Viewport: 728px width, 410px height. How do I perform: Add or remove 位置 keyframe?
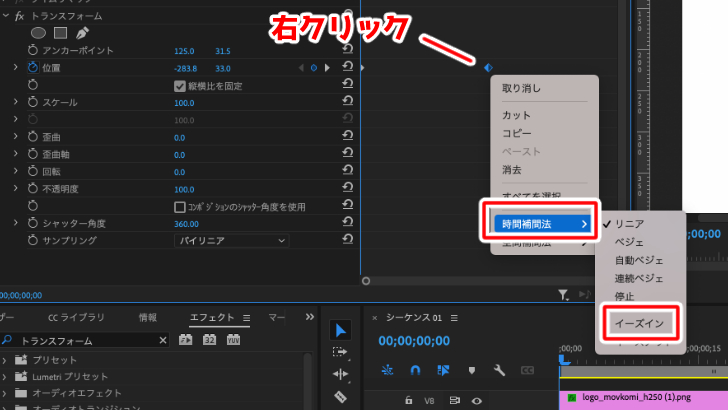point(314,68)
